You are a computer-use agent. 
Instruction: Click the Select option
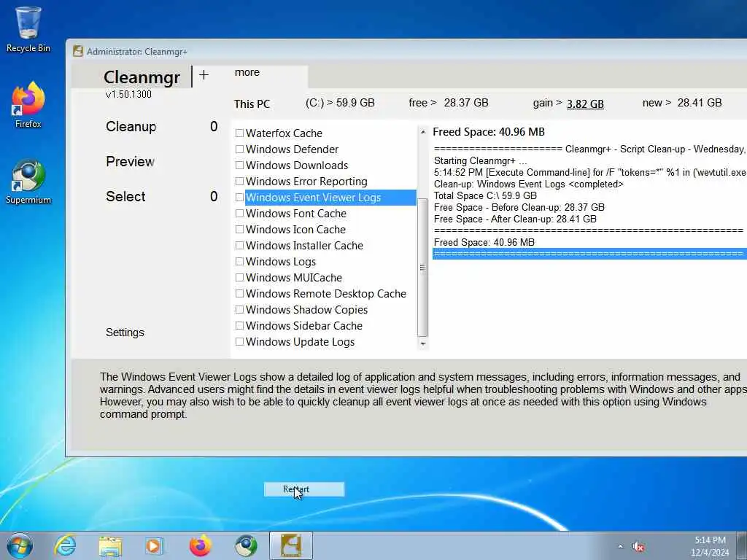pyautogui.click(x=125, y=197)
